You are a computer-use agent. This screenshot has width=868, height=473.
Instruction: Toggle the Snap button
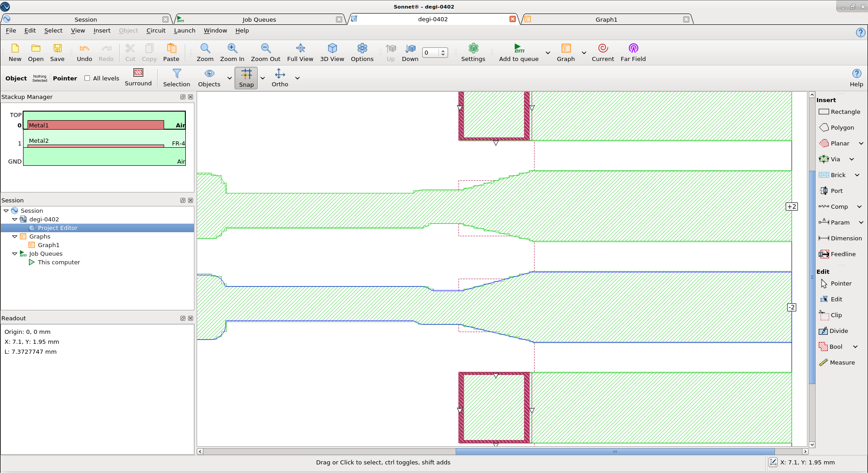click(246, 78)
